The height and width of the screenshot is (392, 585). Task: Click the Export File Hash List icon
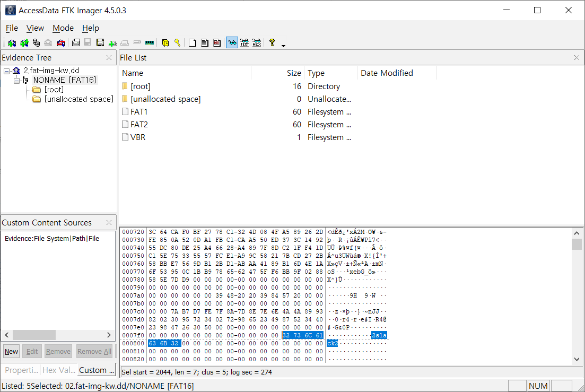point(204,43)
